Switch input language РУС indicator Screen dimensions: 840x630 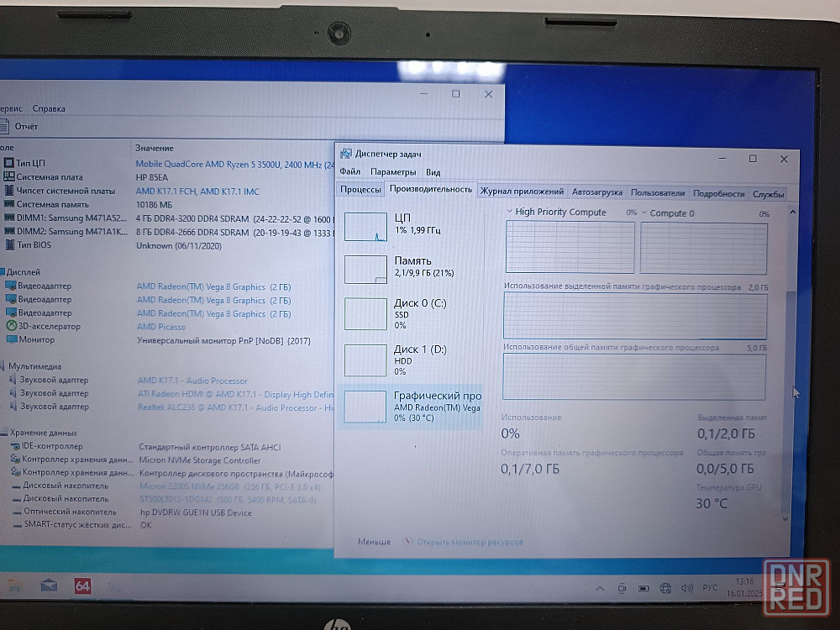(x=710, y=588)
